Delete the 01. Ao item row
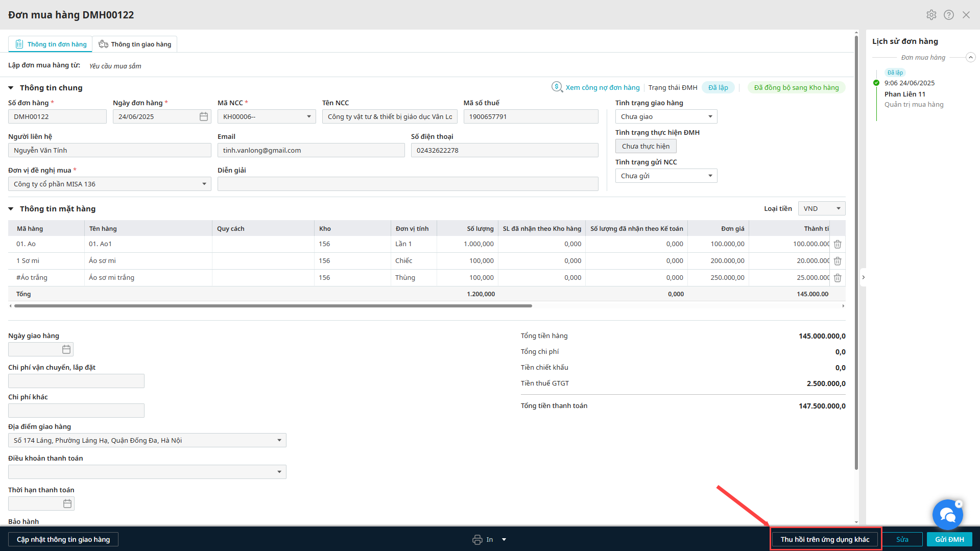The width and height of the screenshot is (980, 551). click(838, 244)
